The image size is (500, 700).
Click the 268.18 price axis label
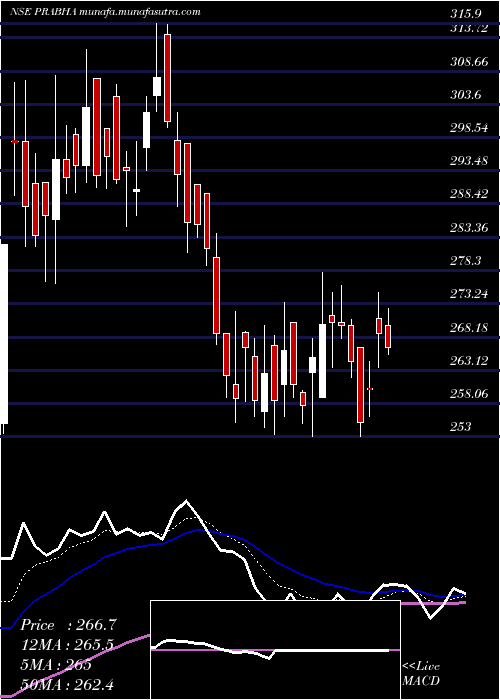coord(469,328)
